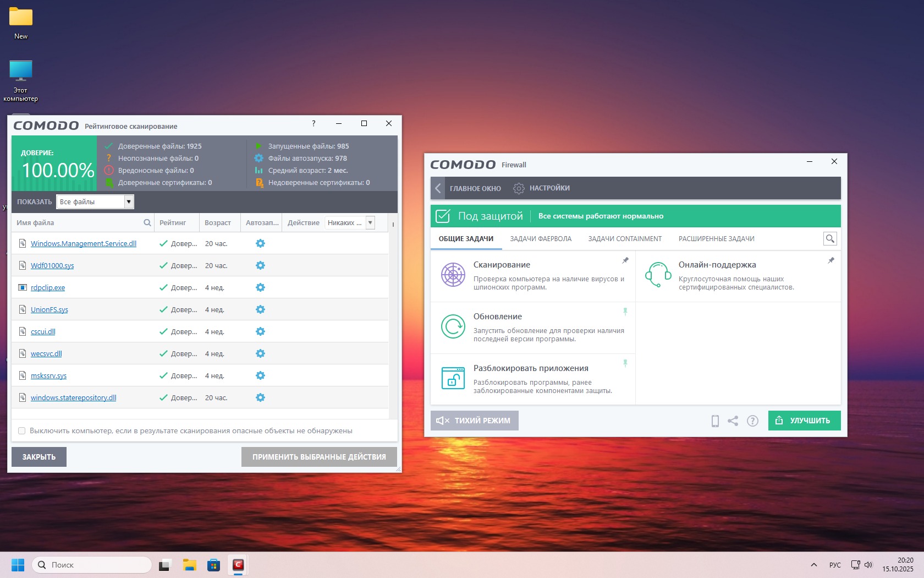
Task: Switch to the 'Расширенные задачи' tab
Action: [x=716, y=239]
